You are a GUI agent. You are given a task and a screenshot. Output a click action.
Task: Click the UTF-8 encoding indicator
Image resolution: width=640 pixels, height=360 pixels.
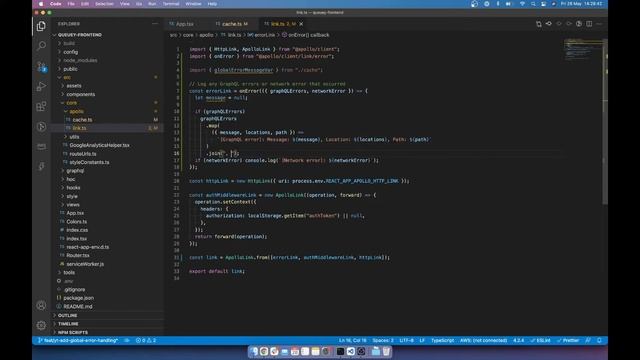coord(407,340)
